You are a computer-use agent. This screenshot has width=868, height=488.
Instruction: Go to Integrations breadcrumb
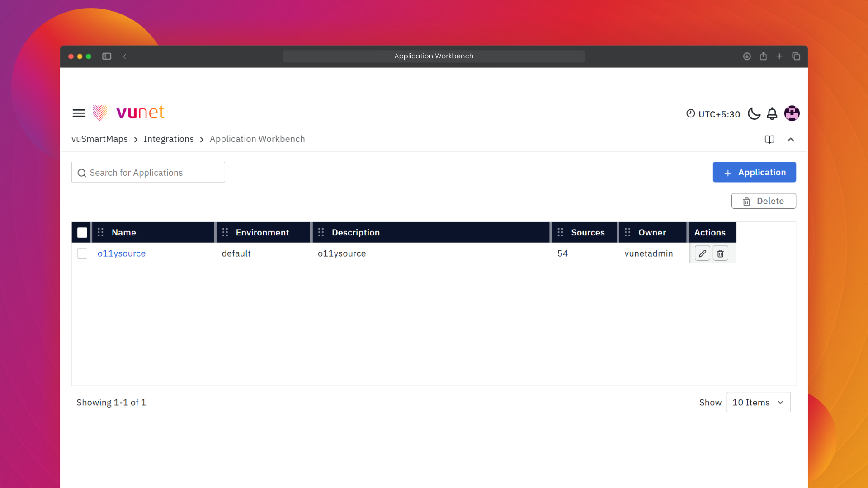(169, 139)
